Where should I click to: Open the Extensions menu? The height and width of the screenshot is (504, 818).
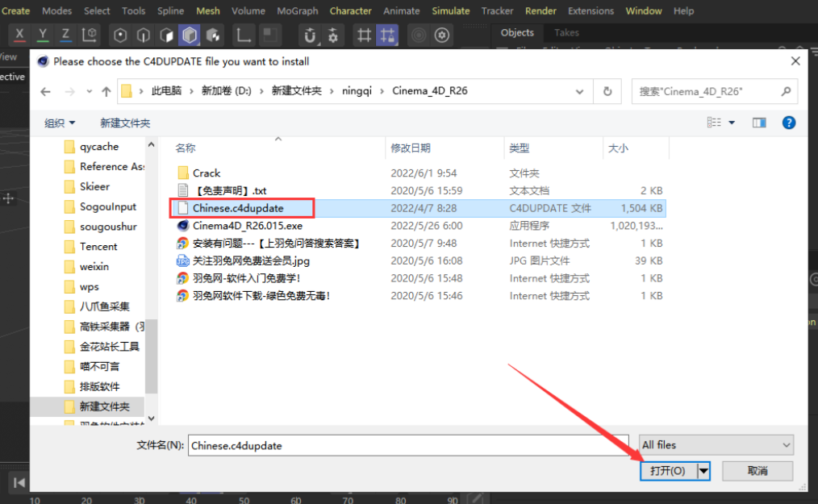591,10
